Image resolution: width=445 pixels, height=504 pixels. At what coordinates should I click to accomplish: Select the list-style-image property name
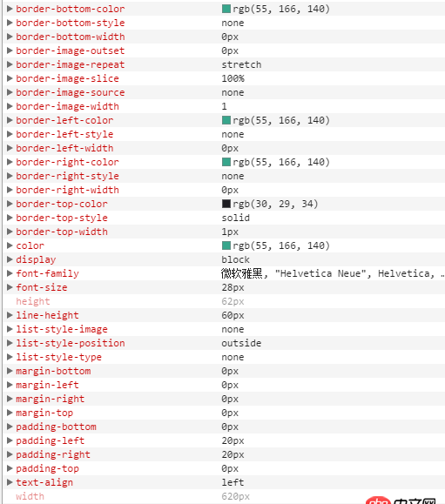point(62,329)
